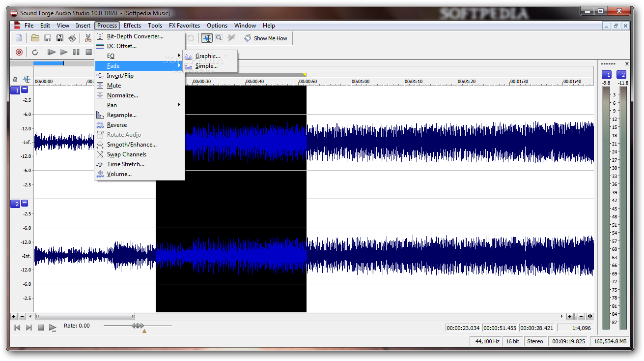Close the channel meters panel

tap(627, 64)
